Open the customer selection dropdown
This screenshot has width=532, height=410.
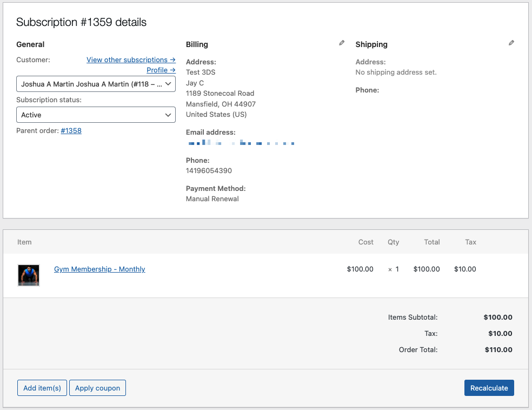click(96, 84)
